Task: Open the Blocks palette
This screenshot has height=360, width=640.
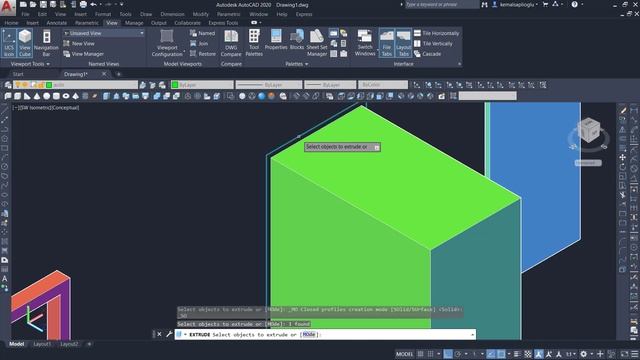Action: [297, 40]
